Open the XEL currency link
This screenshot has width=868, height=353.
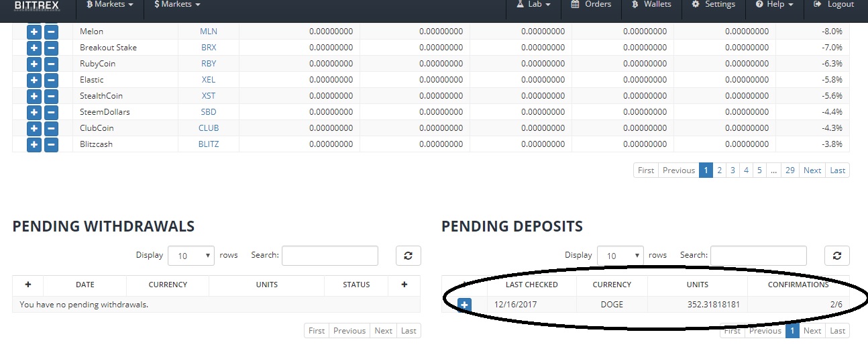click(209, 80)
